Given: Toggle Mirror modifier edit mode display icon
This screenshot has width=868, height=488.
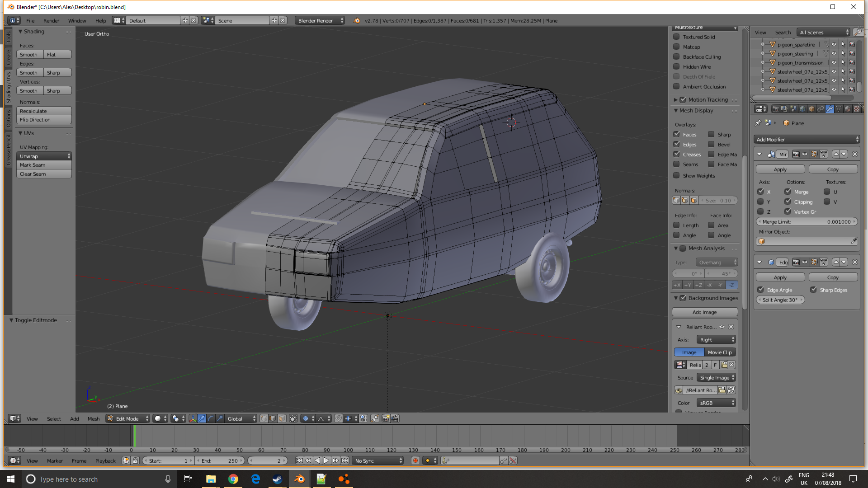Looking at the screenshot, I should (814, 154).
